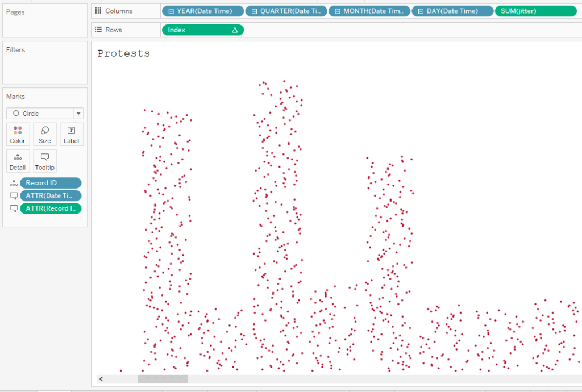
Task: Click the horizontal scrollbar thumb
Action: (x=163, y=379)
